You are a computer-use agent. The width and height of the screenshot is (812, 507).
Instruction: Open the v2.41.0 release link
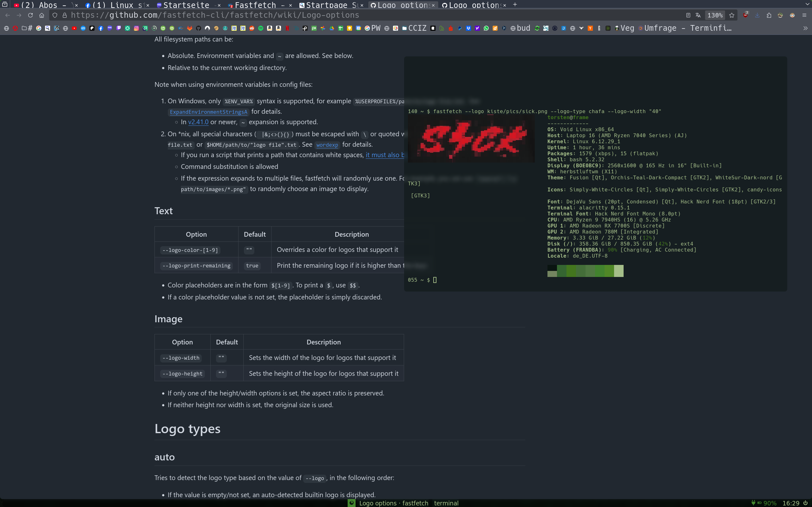(198, 122)
